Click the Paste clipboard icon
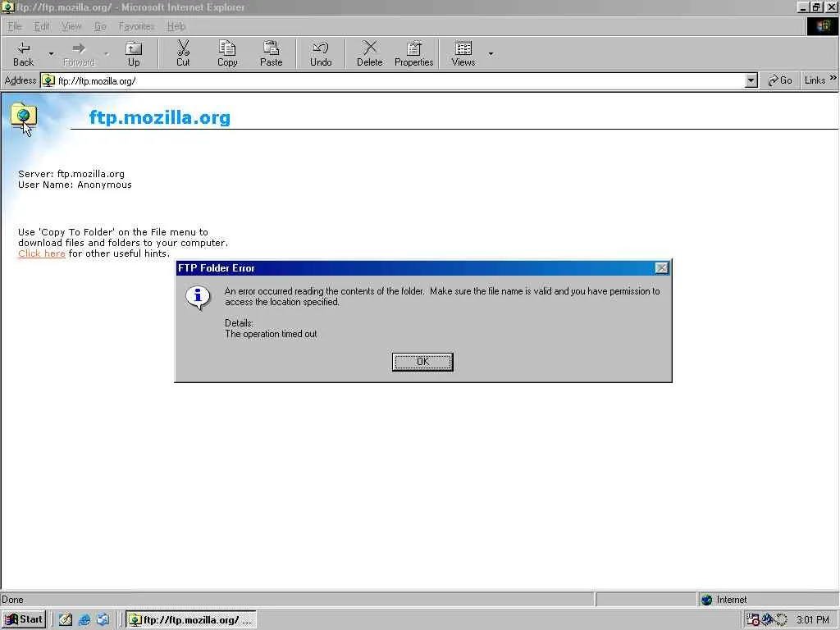The width and height of the screenshot is (840, 630). click(x=271, y=48)
